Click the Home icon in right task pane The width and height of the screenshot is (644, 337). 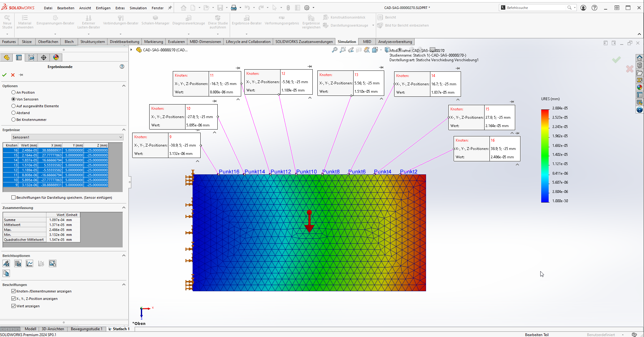point(640,58)
